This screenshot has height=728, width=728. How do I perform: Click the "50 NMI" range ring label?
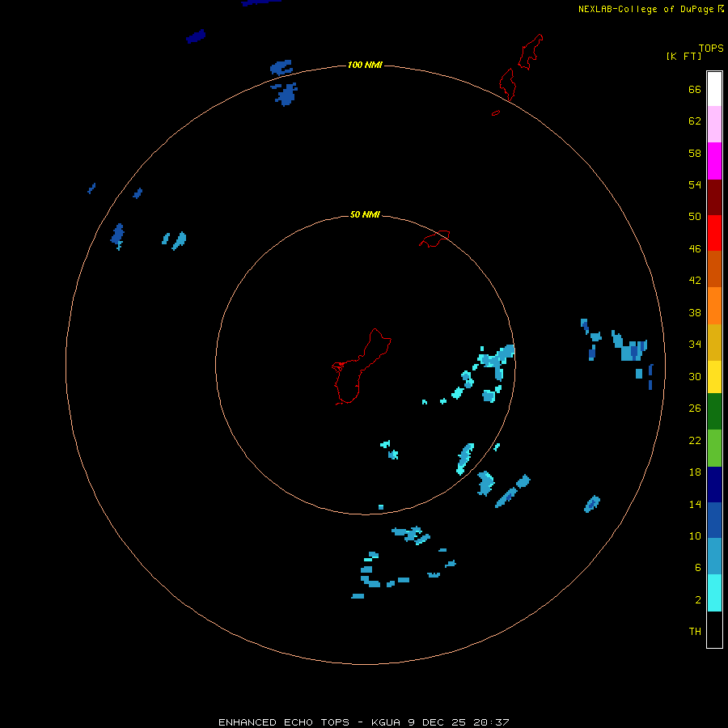(x=365, y=214)
